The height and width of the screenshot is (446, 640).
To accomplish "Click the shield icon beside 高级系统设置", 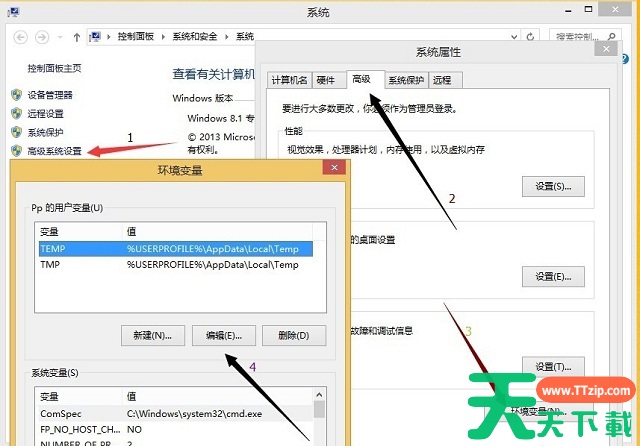I will click(15, 151).
